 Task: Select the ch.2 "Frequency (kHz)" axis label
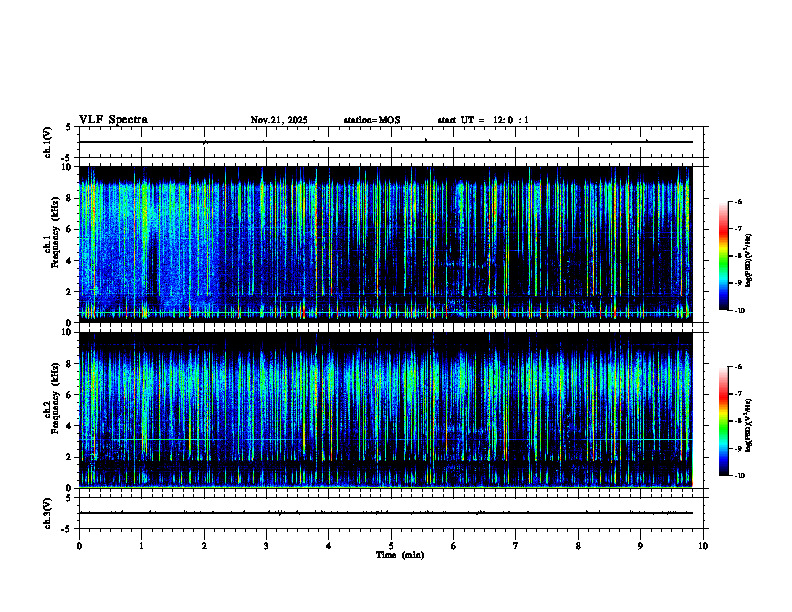point(55,398)
